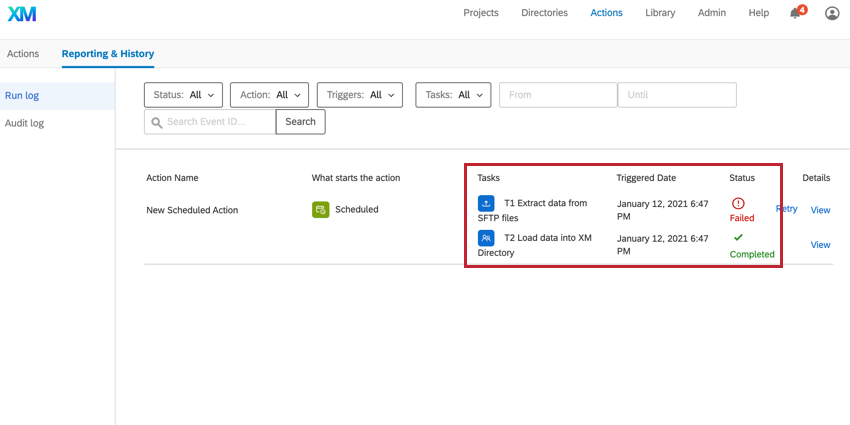The width and height of the screenshot is (850, 425).
Task: Click the red Failed status text
Action: point(742,218)
